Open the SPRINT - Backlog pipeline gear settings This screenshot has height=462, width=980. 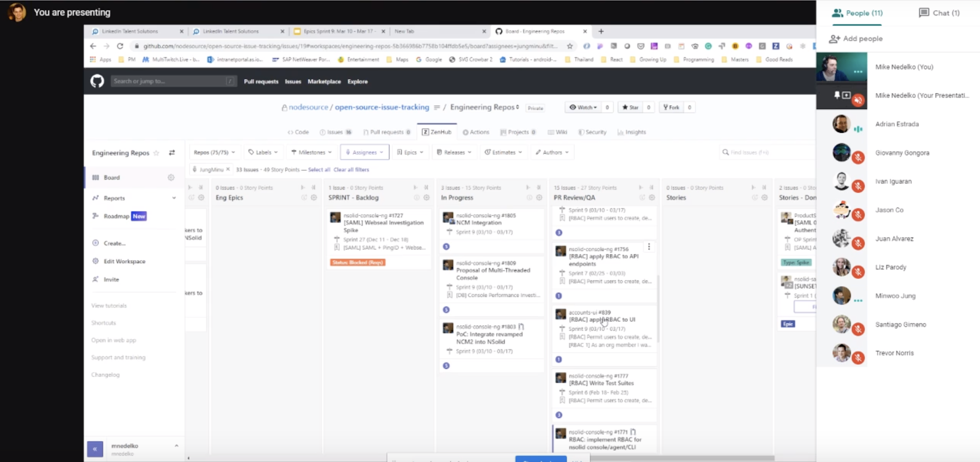pos(426,198)
